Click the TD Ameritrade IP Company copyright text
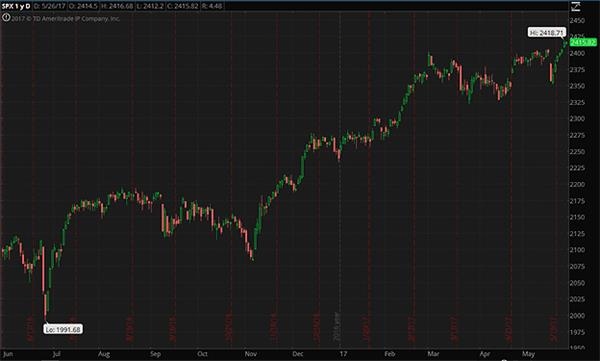This screenshot has width=600, height=361. [x=65, y=18]
